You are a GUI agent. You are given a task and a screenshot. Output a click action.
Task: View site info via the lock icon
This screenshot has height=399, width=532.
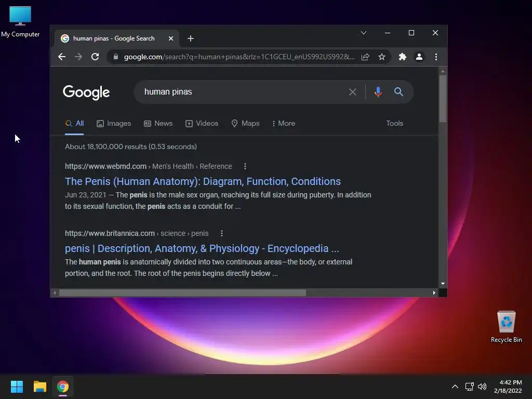coord(116,57)
